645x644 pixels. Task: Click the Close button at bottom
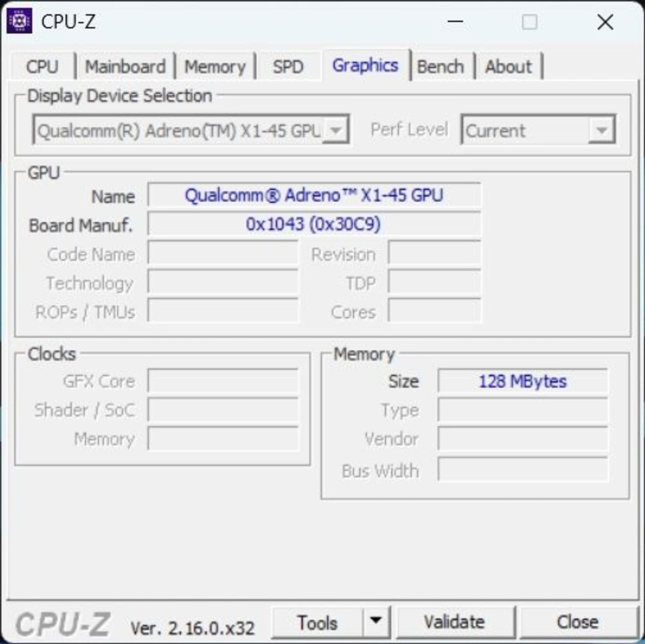(578, 622)
